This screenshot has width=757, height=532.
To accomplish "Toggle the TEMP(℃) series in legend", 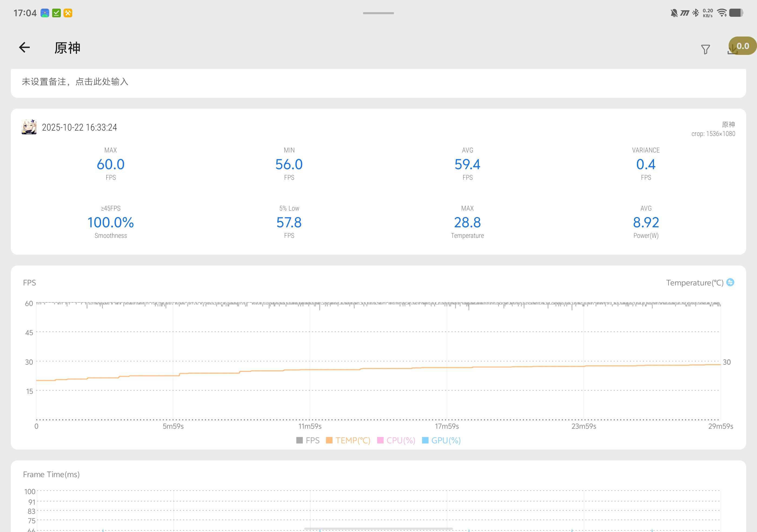I will click(x=348, y=440).
